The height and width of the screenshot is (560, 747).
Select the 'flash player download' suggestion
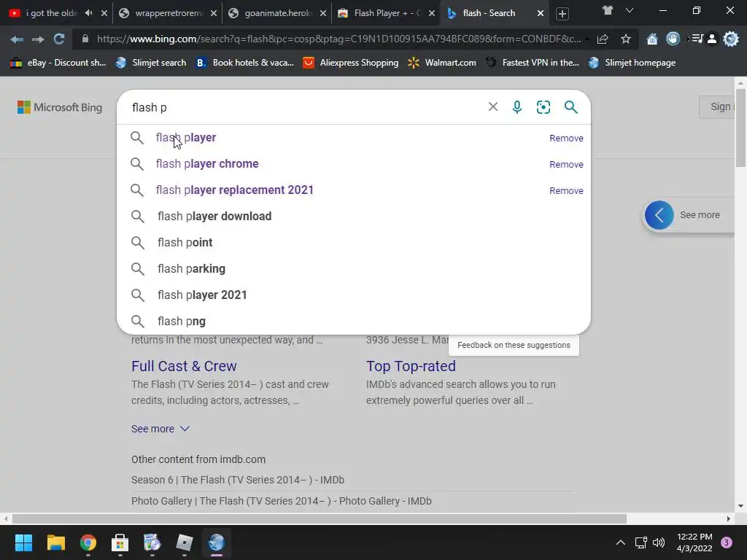click(354, 216)
